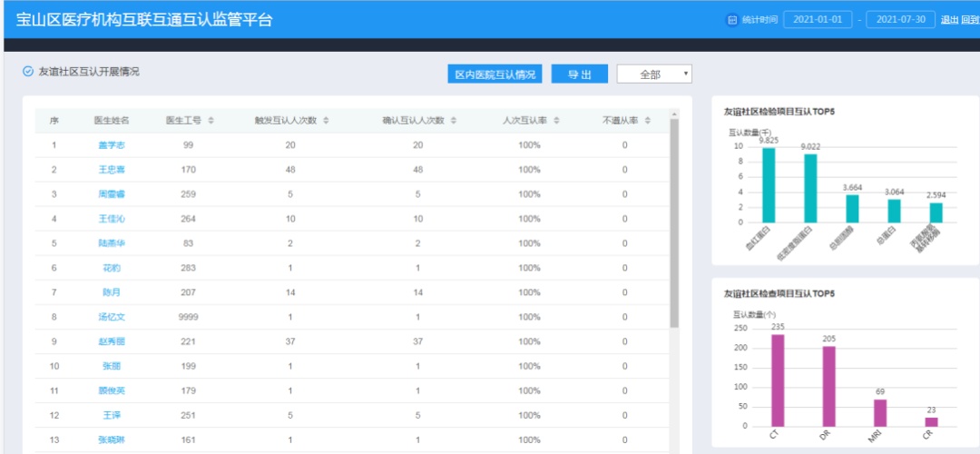This screenshot has height=454, width=980.
Task: Sort by 医生工号 column sort icon
Action: 211,121
